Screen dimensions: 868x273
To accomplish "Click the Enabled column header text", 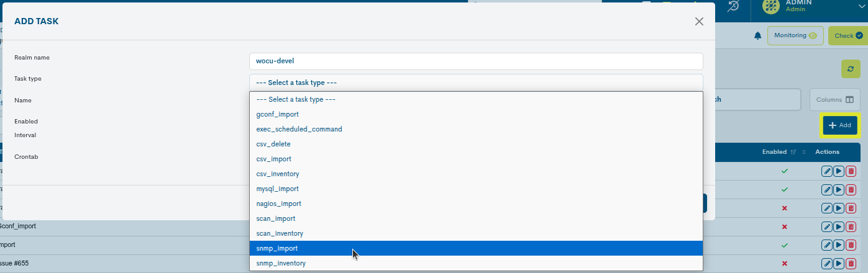I will [774, 152].
